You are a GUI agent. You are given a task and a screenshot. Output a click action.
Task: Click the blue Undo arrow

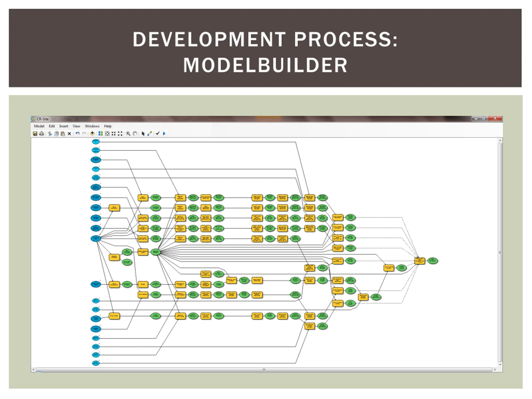coord(78,133)
